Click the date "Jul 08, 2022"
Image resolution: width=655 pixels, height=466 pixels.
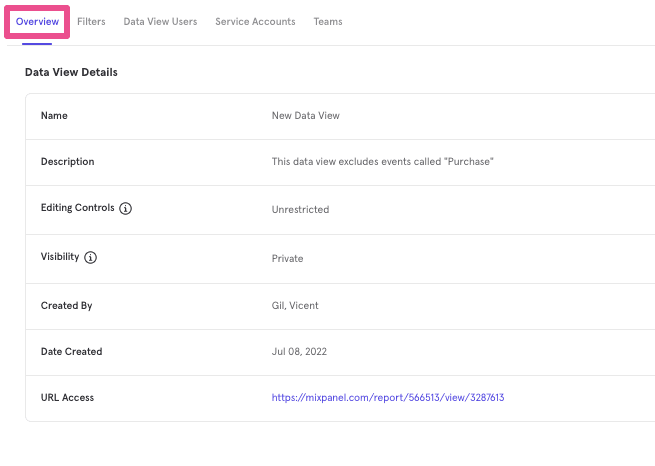(299, 352)
